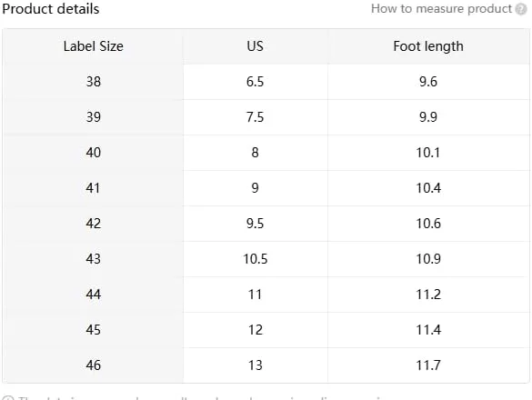This screenshot has width=532, height=400.
Task: Select foot length 11.2 cell
Action: click(428, 295)
